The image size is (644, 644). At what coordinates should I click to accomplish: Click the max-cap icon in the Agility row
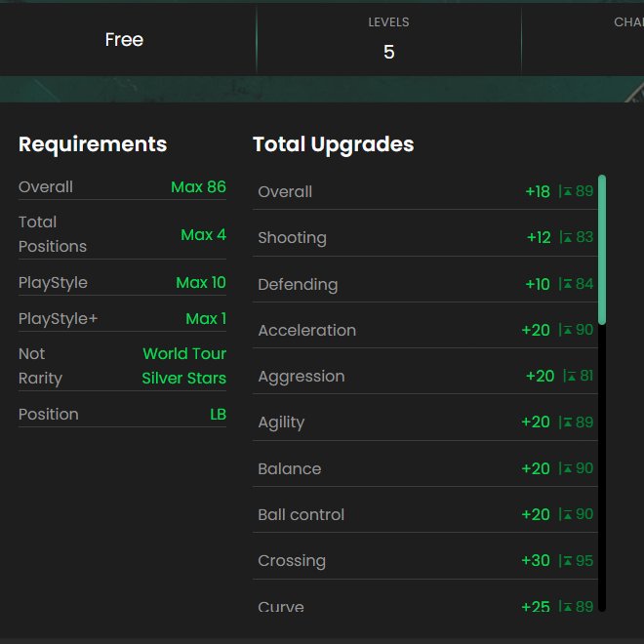568,423
